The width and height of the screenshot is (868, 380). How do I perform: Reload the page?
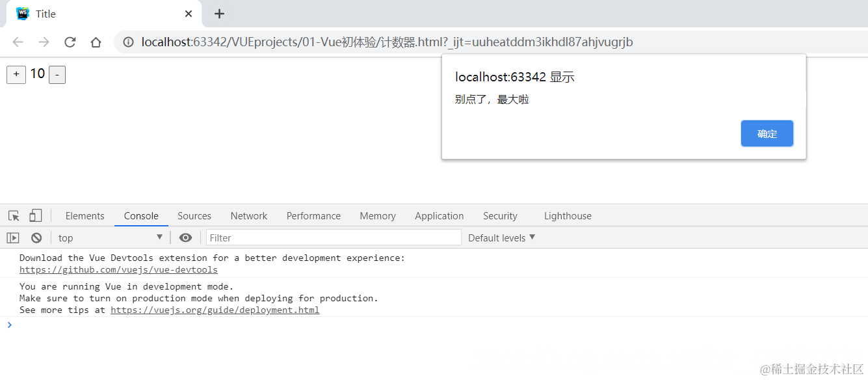tap(70, 42)
